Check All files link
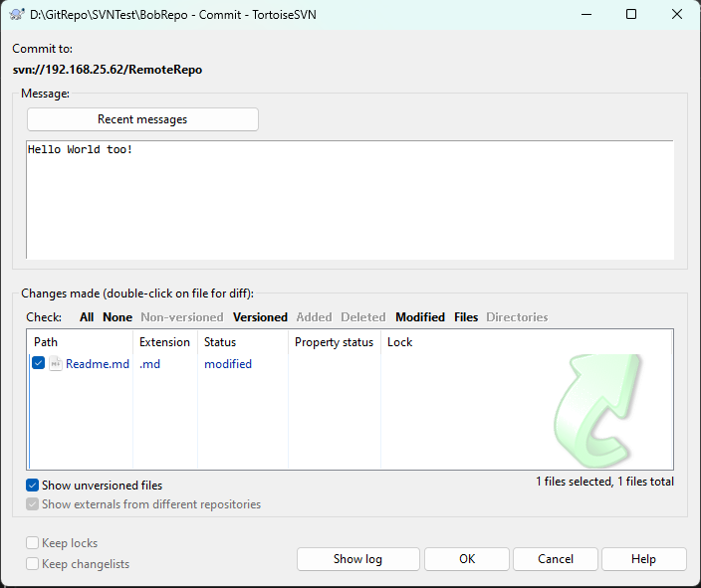701x588 pixels. click(x=87, y=317)
